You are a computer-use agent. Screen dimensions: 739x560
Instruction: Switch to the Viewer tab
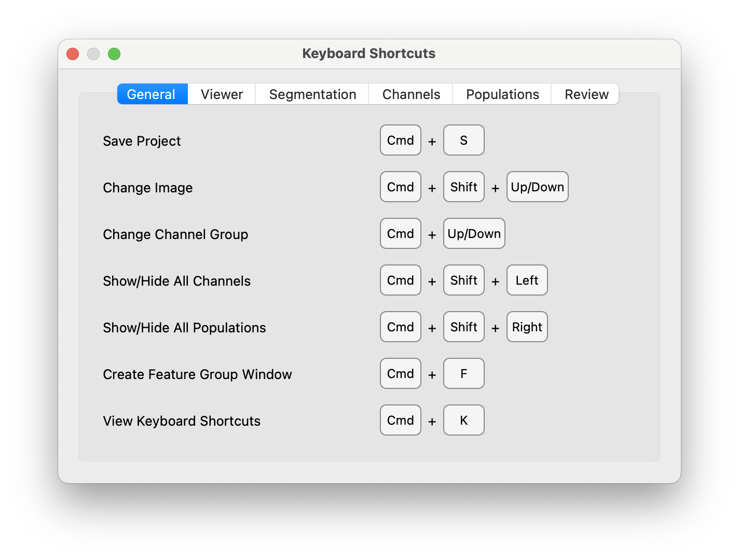click(x=221, y=94)
